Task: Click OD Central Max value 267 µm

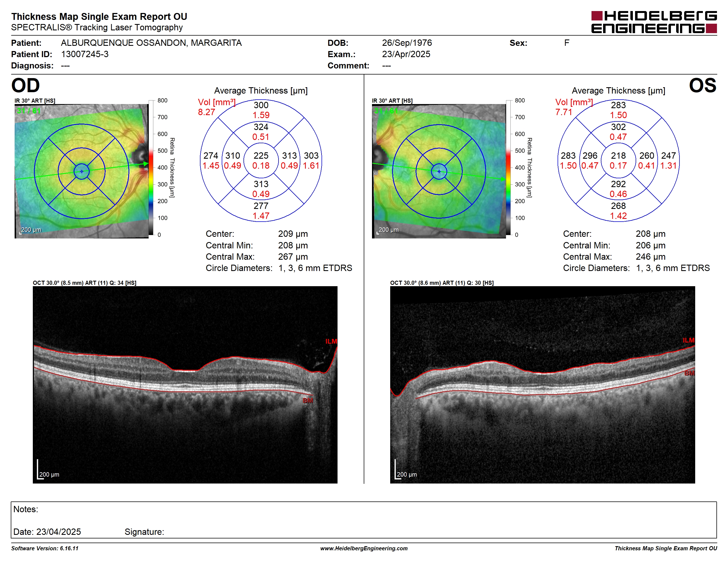Action: click(x=293, y=257)
